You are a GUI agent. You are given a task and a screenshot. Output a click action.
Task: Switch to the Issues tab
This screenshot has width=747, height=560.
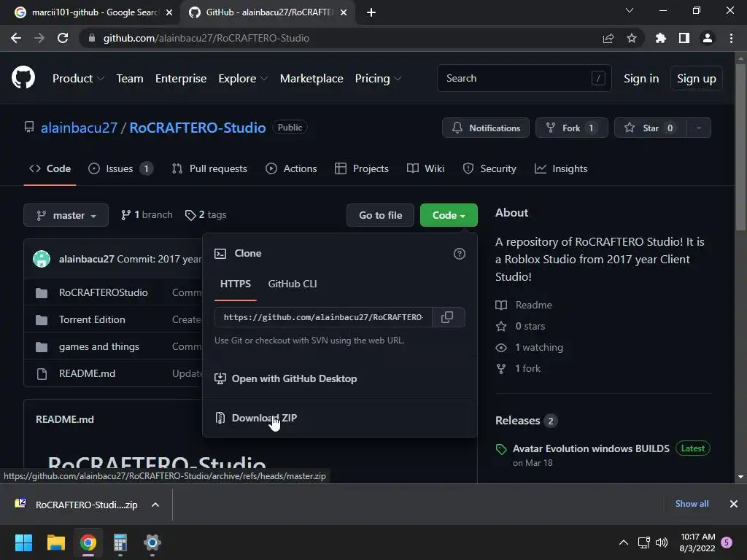point(120,168)
